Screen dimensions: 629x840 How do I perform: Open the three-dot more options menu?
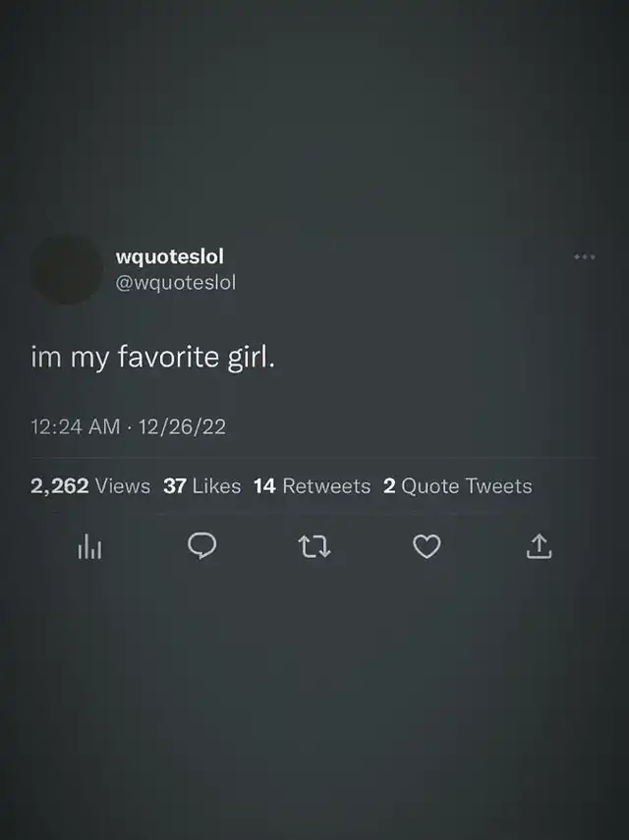click(x=585, y=256)
